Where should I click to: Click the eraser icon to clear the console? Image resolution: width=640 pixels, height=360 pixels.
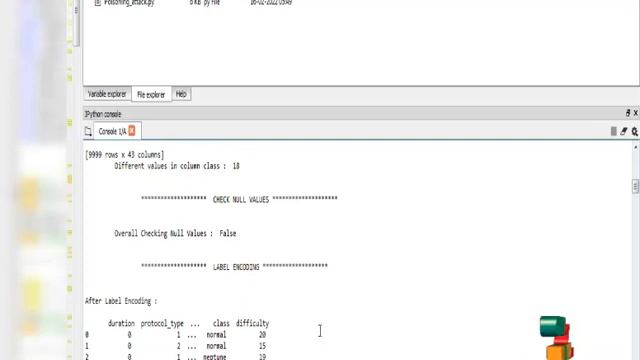click(624, 131)
